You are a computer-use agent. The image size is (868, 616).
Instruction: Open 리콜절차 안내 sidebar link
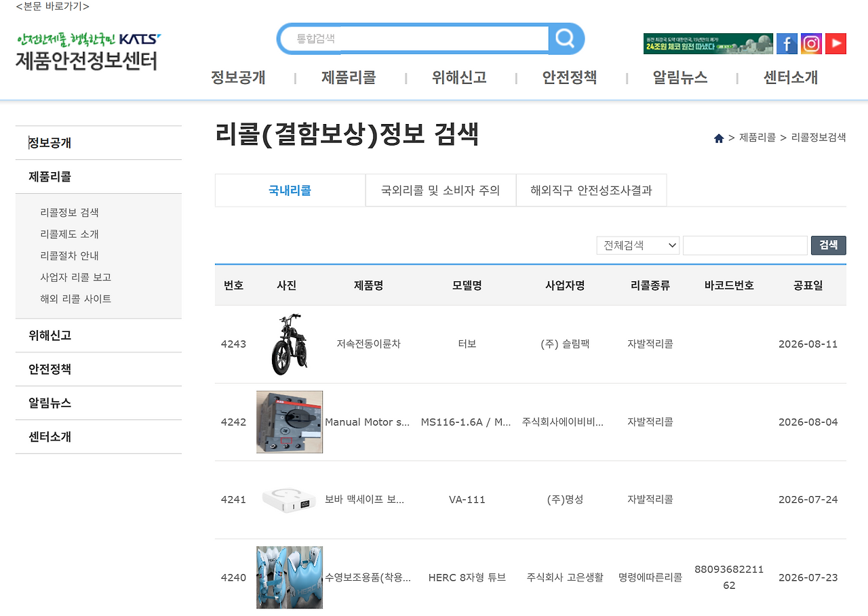pyautogui.click(x=70, y=255)
